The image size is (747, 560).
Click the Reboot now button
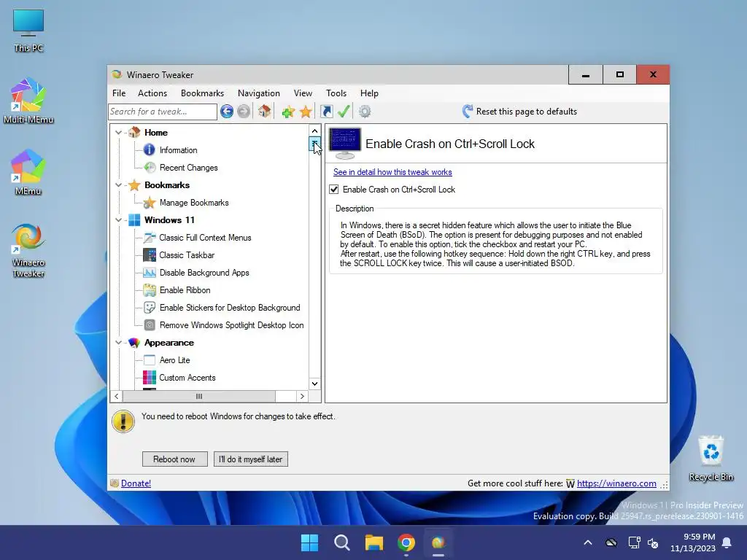click(174, 459)
